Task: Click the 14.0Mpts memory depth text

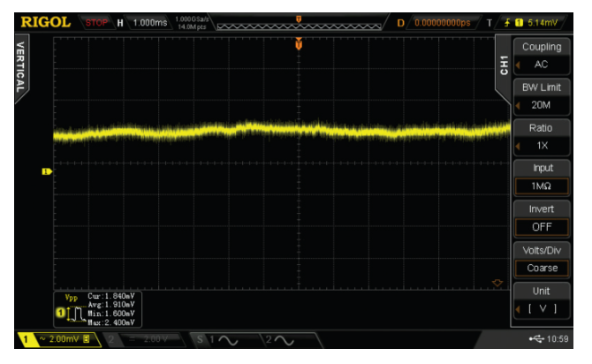Action: [x=192, y=27]
